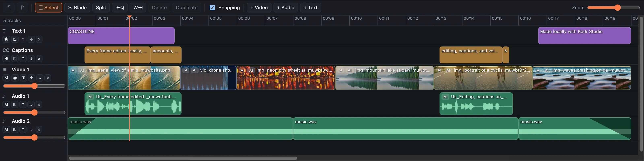Select the COASTLINE text clip
This screenshot has width=644, height=161.
(121, 35)
